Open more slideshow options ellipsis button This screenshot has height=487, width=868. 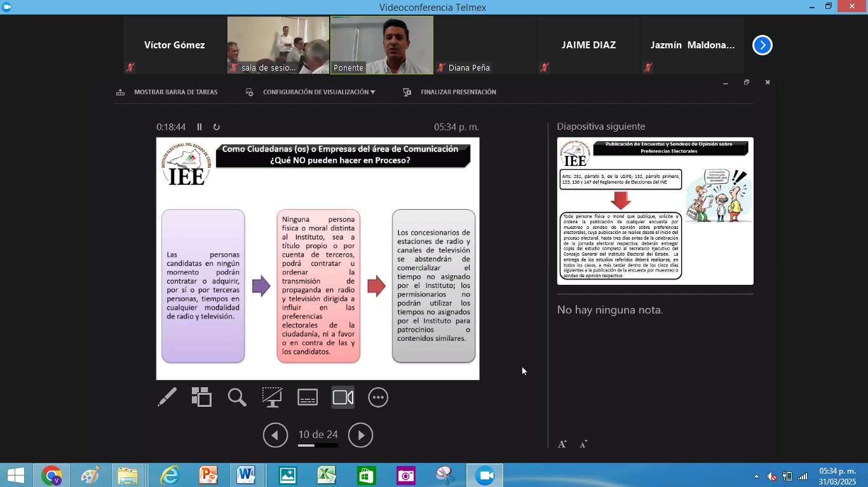378,397
